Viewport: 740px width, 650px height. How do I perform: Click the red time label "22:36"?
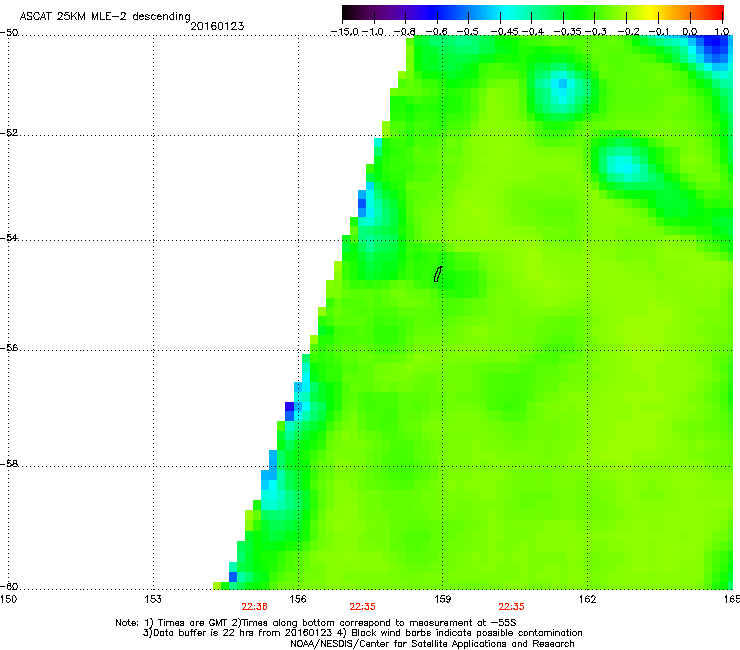tap(254, 607)
